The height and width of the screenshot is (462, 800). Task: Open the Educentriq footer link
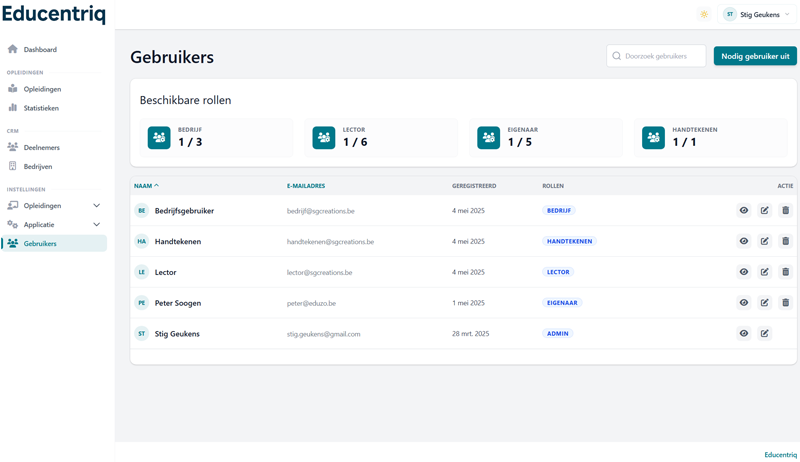tap(780, 455)
